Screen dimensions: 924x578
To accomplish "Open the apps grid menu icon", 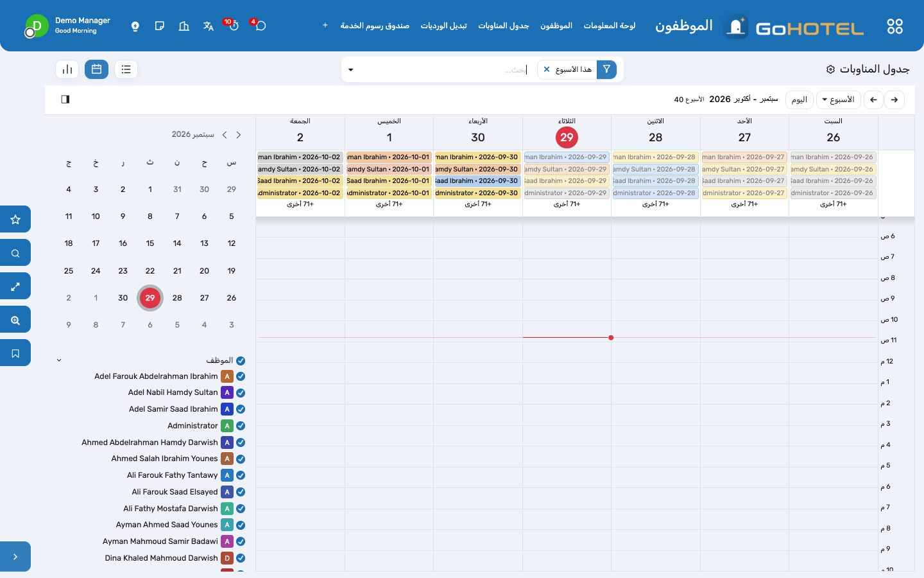I will (x=894, y=26).
